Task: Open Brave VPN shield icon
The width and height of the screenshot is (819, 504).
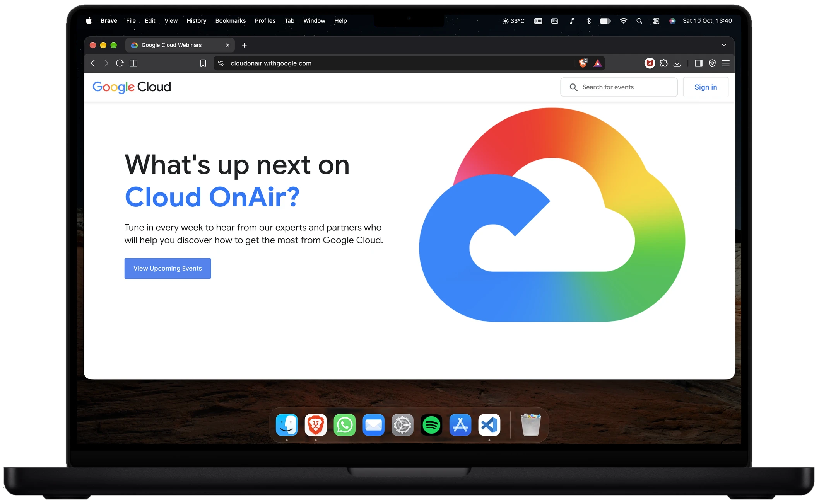Action: click(x=712, y=63)
